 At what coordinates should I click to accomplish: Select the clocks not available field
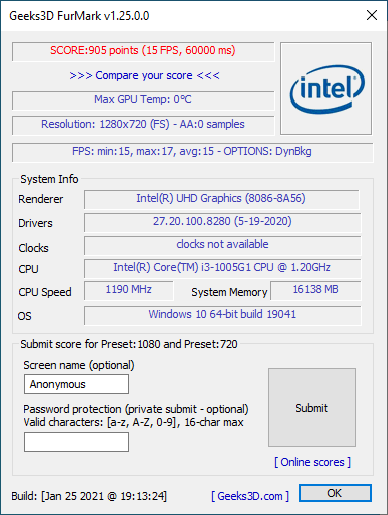[x=222, y=245]
